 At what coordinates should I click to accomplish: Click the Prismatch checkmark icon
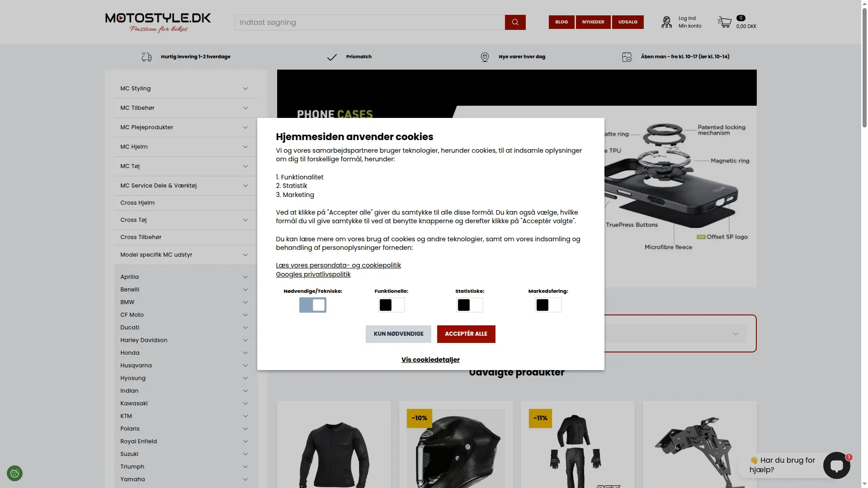pos(332,57)
